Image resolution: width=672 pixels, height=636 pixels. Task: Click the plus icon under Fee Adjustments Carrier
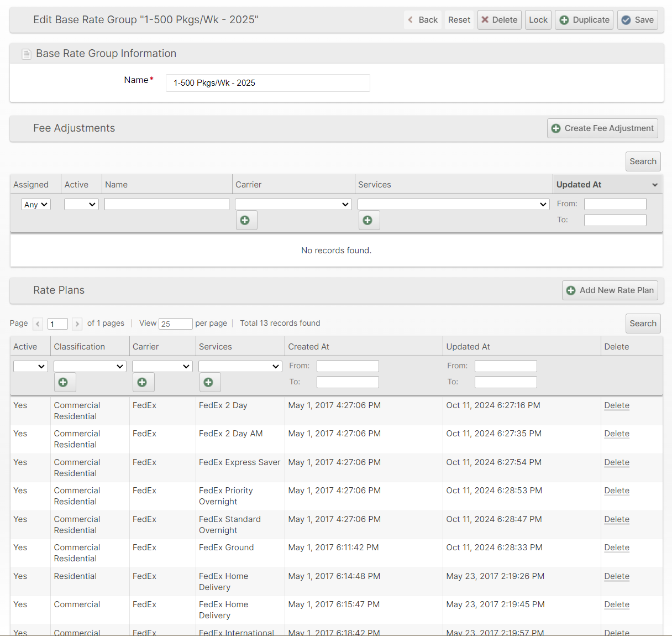tap(246, 220)
